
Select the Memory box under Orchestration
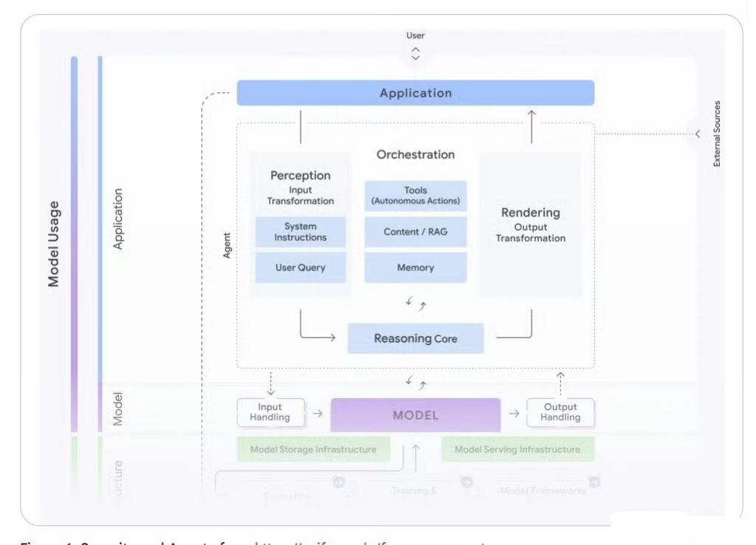[x=416, y=267]
